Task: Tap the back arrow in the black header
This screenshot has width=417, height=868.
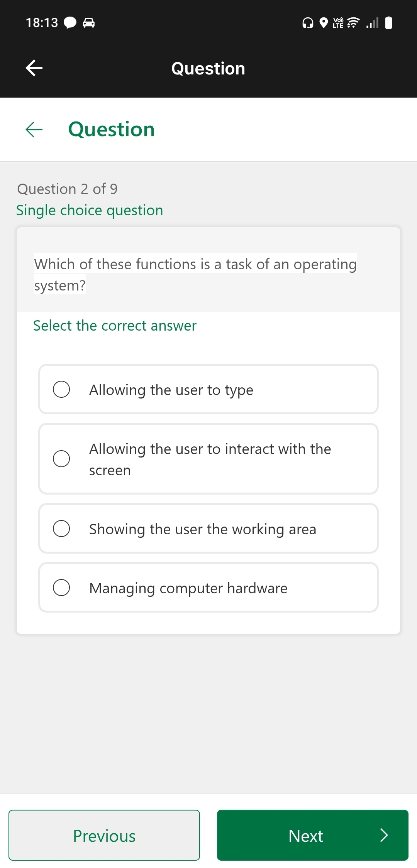Action: [34, 68]
